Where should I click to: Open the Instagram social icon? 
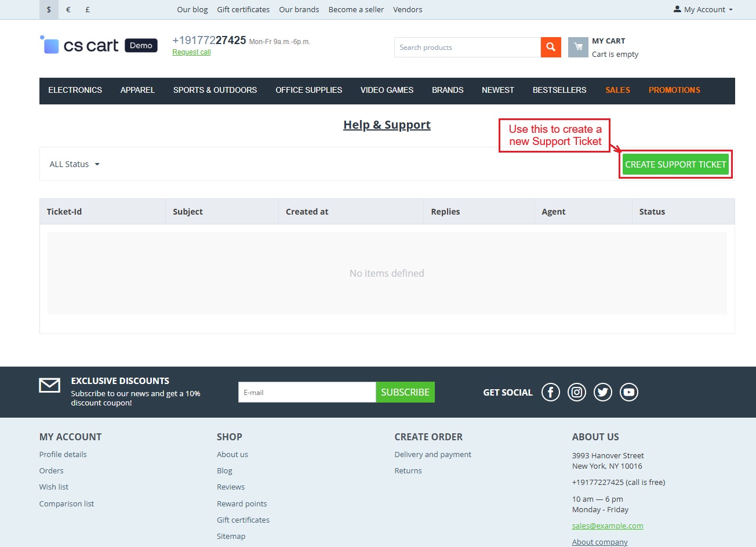coord(576,392)
